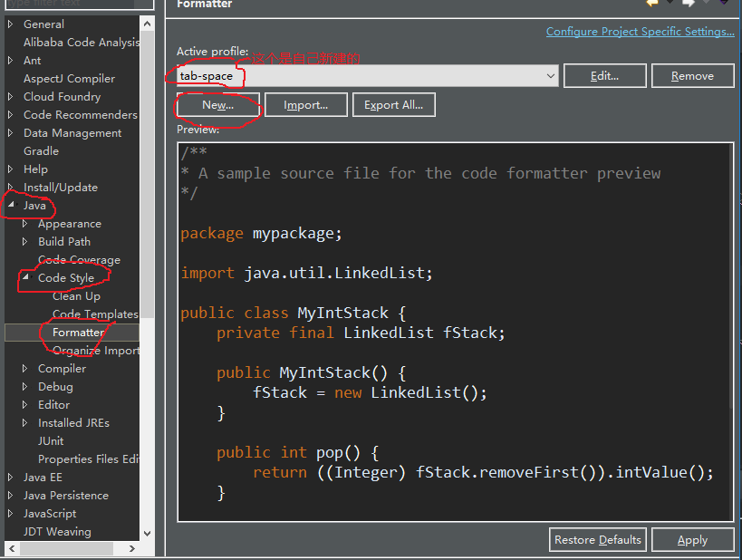742x560 pixels.
Task: Open Alibaba Code Analysis preferences
Action: click(x=82, y=42)
